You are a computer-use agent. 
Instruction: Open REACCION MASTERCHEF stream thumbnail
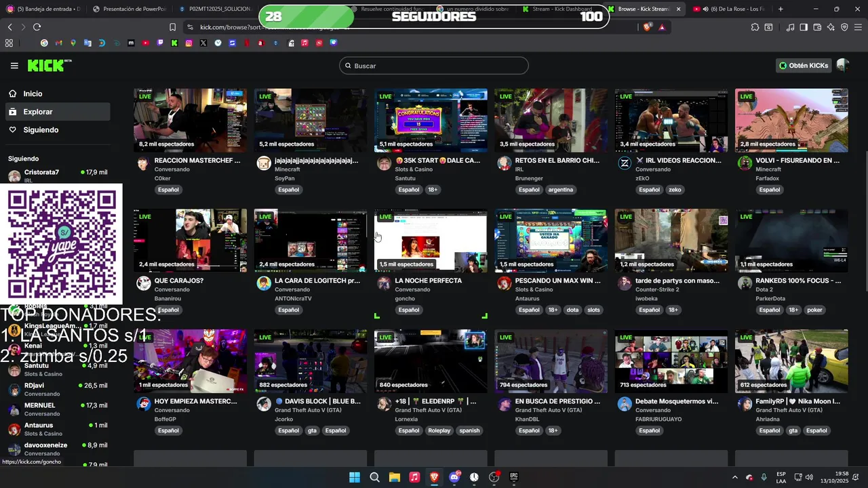pyautogui.click(x=191, y=120)
